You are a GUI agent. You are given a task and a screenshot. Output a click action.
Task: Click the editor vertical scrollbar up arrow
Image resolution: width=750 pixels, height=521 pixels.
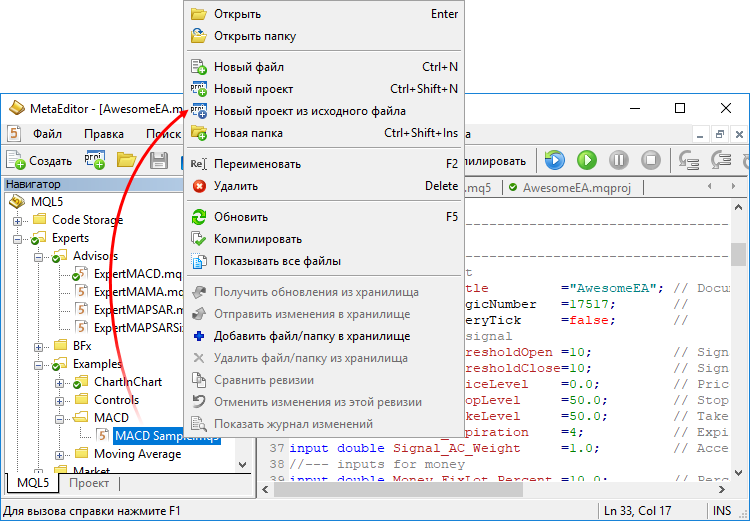coord(739,207)
